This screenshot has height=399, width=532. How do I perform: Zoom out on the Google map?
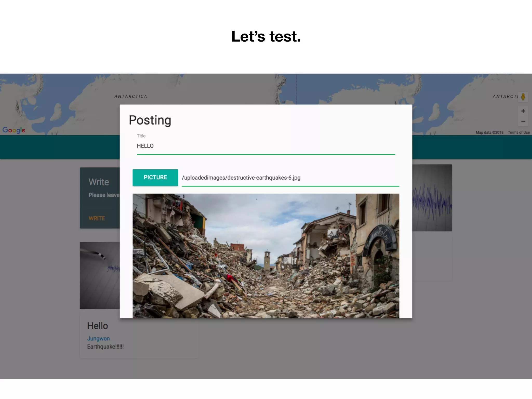coord(523,121)
